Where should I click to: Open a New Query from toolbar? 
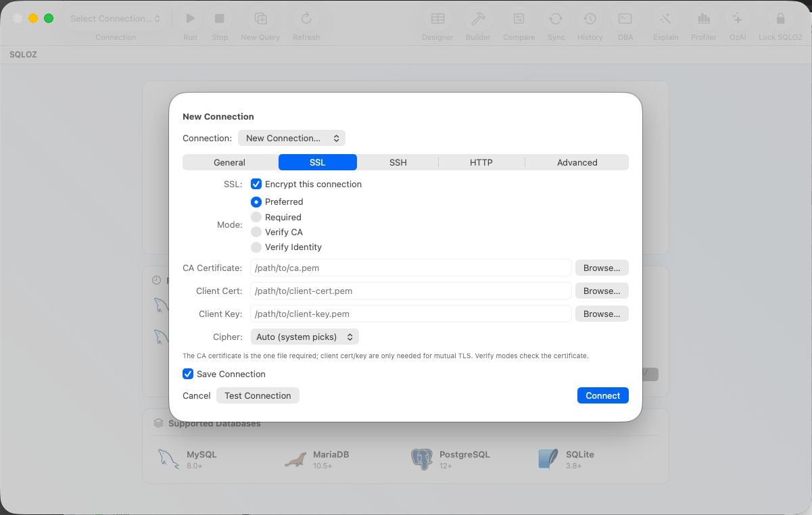260,19
